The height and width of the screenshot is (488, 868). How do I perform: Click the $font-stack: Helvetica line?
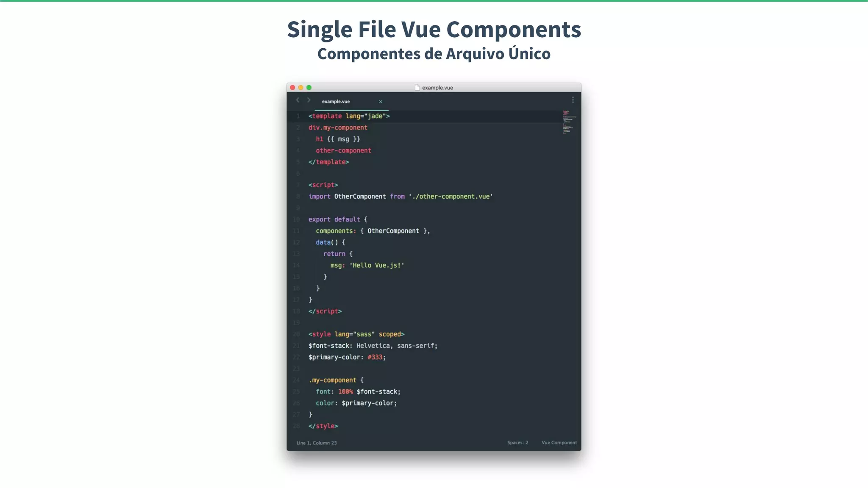373,346
